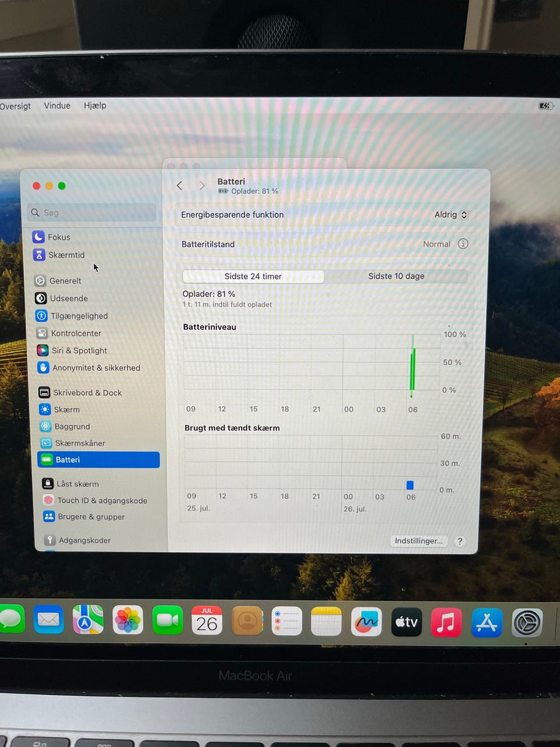Open Anonymitet & sikkerhed settings
Screen dimensions: 560x747
(x=89, y=368)
